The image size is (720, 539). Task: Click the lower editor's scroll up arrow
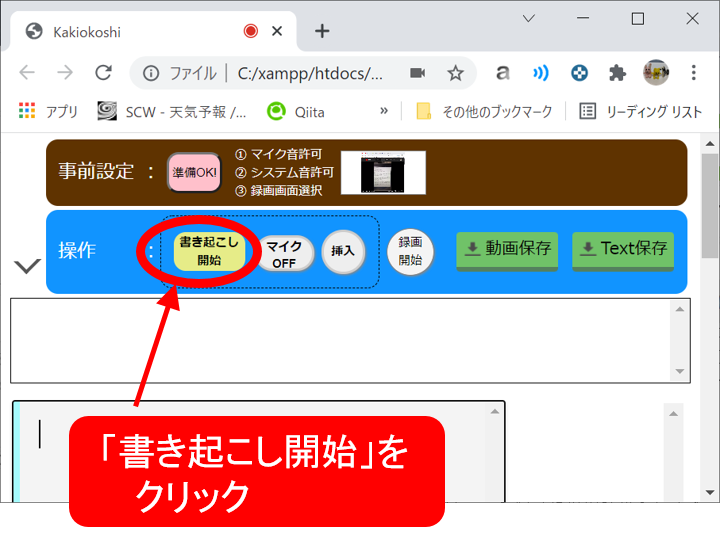pyautogui.click(x=495, y=411)
